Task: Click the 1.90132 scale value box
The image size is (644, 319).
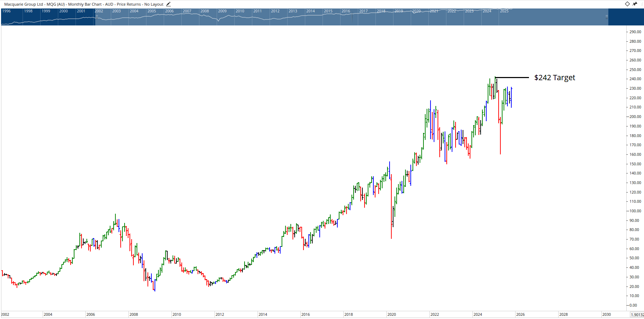Action: click(637, 314)
